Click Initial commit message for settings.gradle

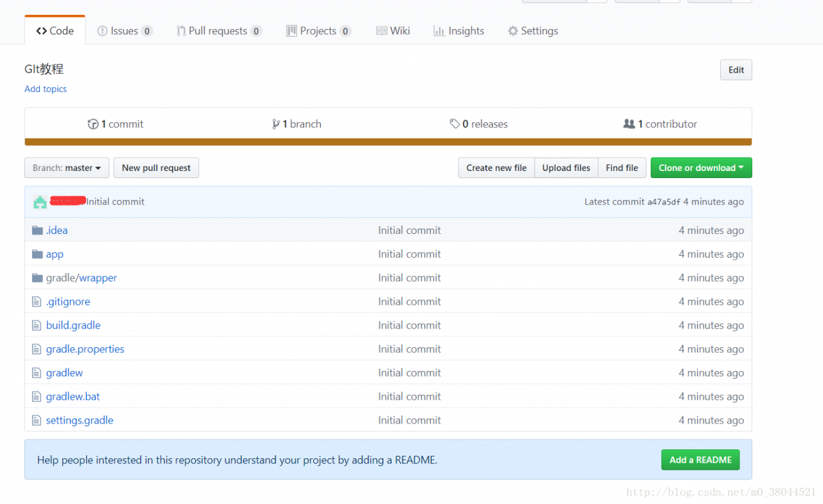410,420
